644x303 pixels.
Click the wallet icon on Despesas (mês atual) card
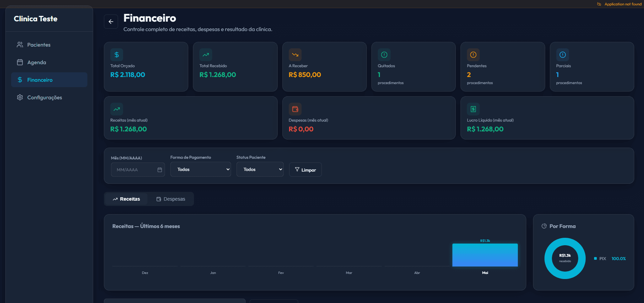pos(295,109)
